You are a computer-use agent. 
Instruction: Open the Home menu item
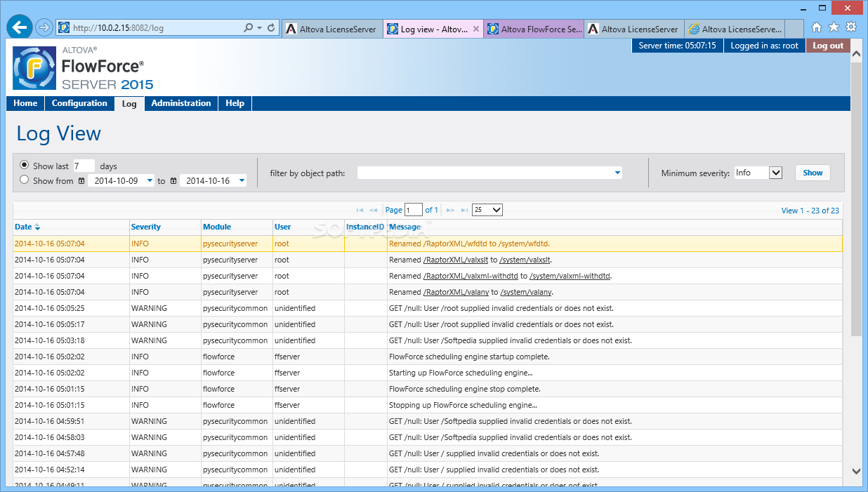[25, 103]
